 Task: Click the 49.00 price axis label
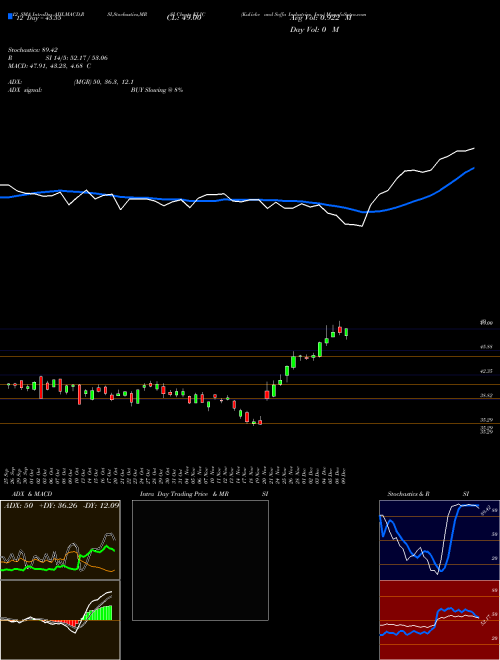487,323
